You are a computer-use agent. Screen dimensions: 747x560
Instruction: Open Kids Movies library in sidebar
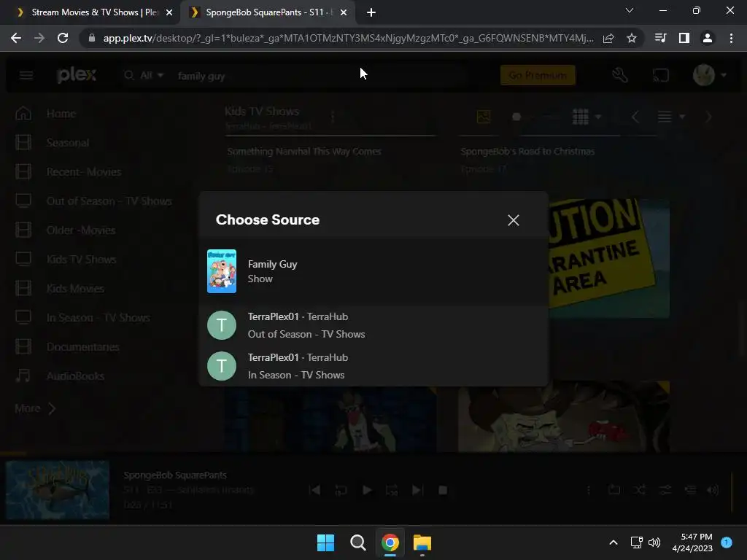pos(75,288)
